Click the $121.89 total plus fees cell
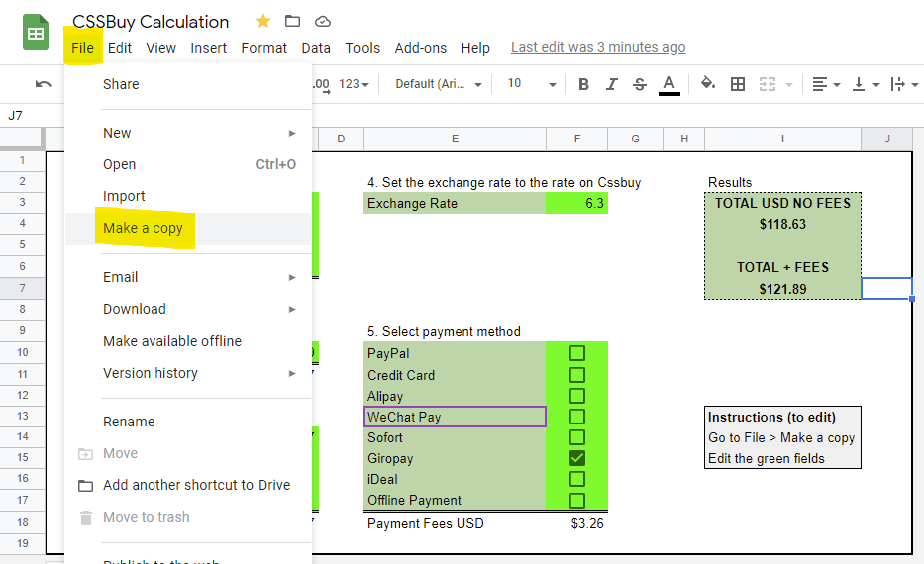Image resolution: width=924 pixels, height=564 pixels. point(782,289)
